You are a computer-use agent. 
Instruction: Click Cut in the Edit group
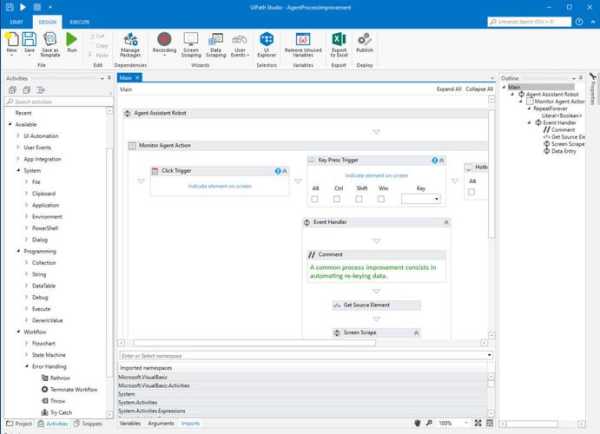click(98, 36)
